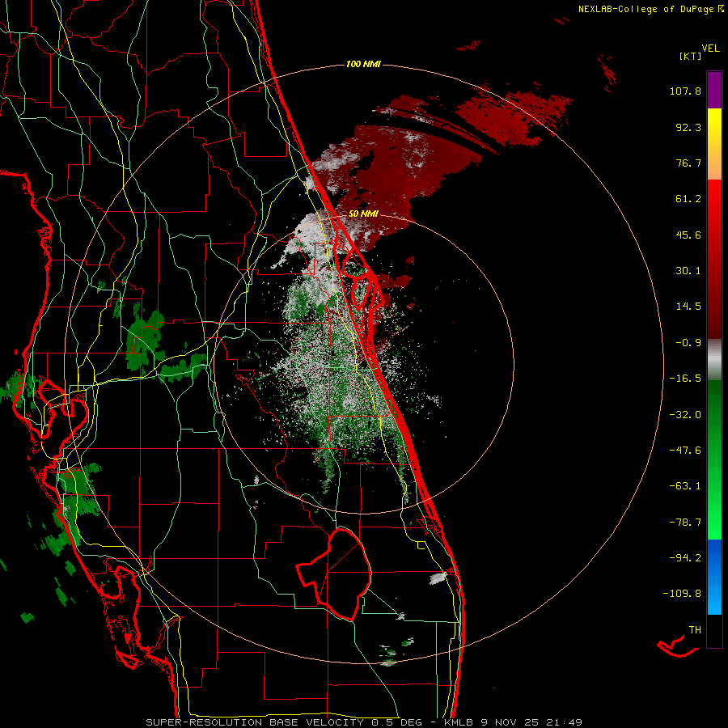Viewport: 728px width, 728px height.
Task: Pick the purple segment of velocity color bar
Action: (714, 90)
